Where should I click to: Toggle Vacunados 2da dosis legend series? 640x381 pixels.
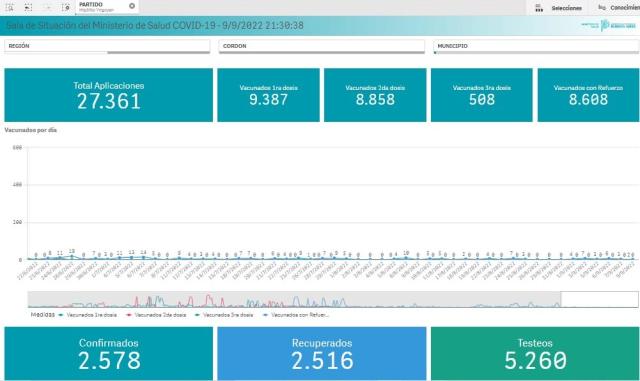(x=160, y=315)
